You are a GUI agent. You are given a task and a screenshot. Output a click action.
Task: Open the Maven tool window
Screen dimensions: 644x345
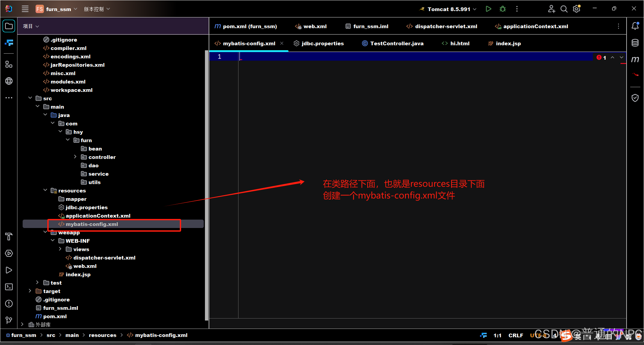point(635,59)
